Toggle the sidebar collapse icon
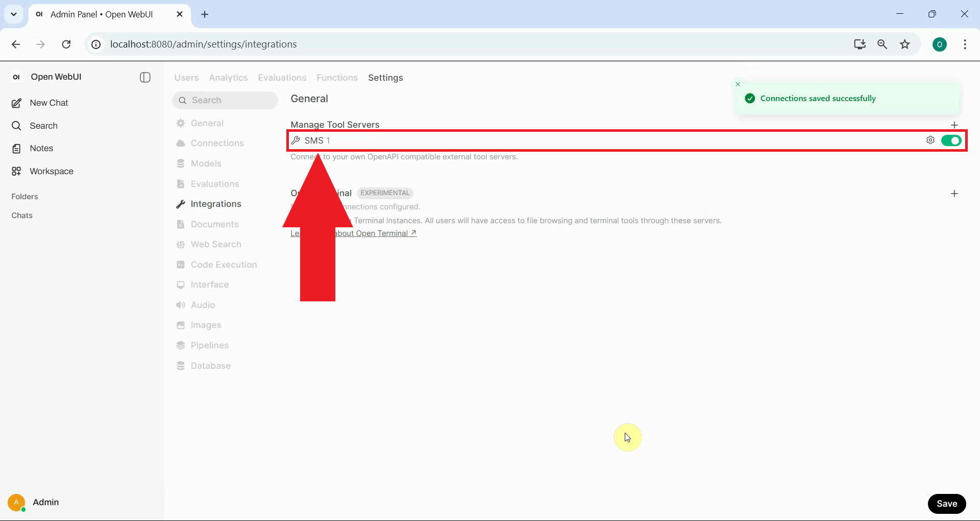The width and height of the screenshot is (980, 521). click(145, 77)
